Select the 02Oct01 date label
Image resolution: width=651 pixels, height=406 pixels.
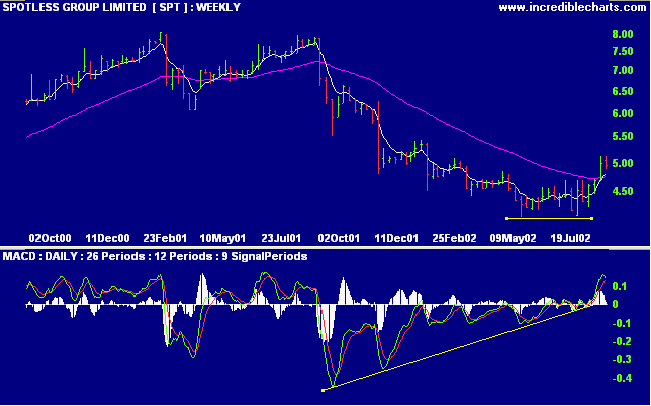(x=339, y=238)
